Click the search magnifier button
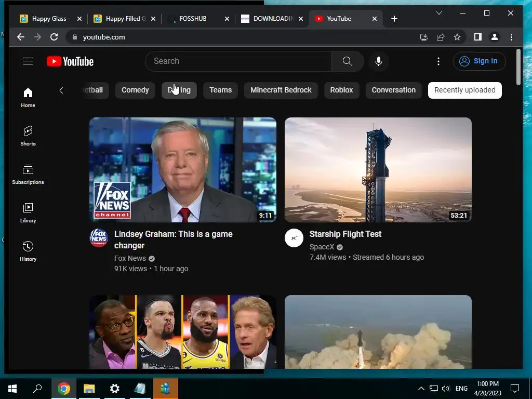Screen dimensions: 532x399 point(347,61)
